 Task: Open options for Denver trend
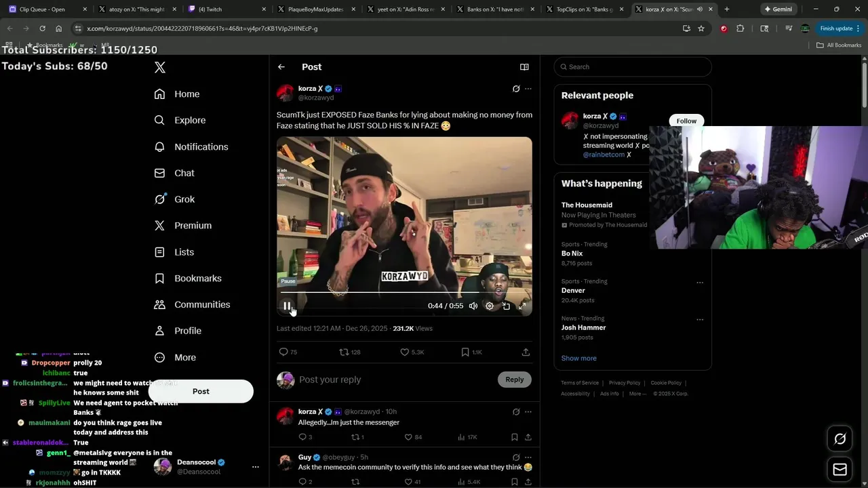[x=700, y=283]
